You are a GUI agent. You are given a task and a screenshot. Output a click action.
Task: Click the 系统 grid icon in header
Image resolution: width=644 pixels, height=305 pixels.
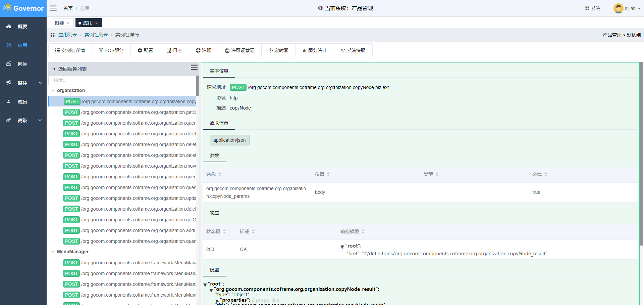pos(587,8)
